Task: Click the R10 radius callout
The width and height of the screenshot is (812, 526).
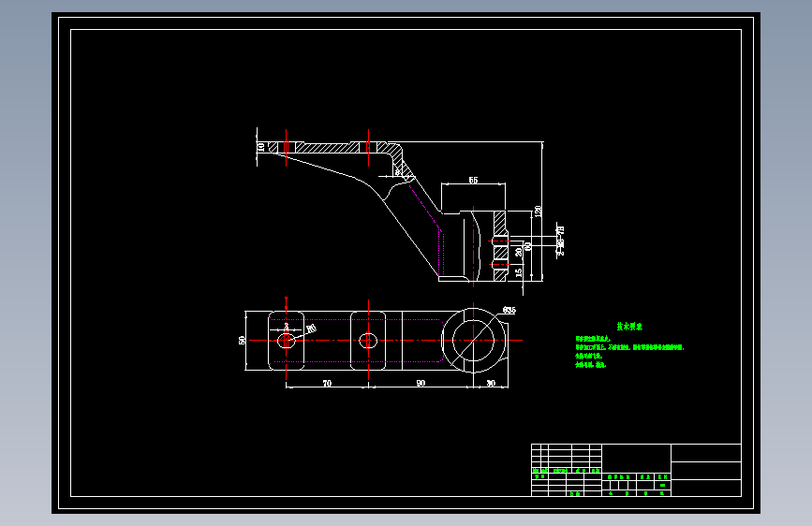Action: pyautogui.click(x=311, y=329)
